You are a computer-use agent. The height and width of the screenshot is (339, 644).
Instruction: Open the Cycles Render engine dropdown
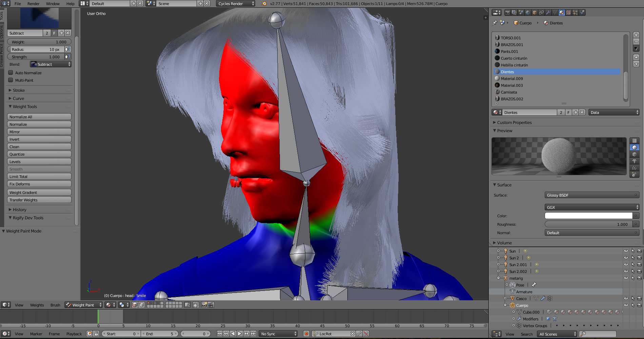[x=235, y=3]
